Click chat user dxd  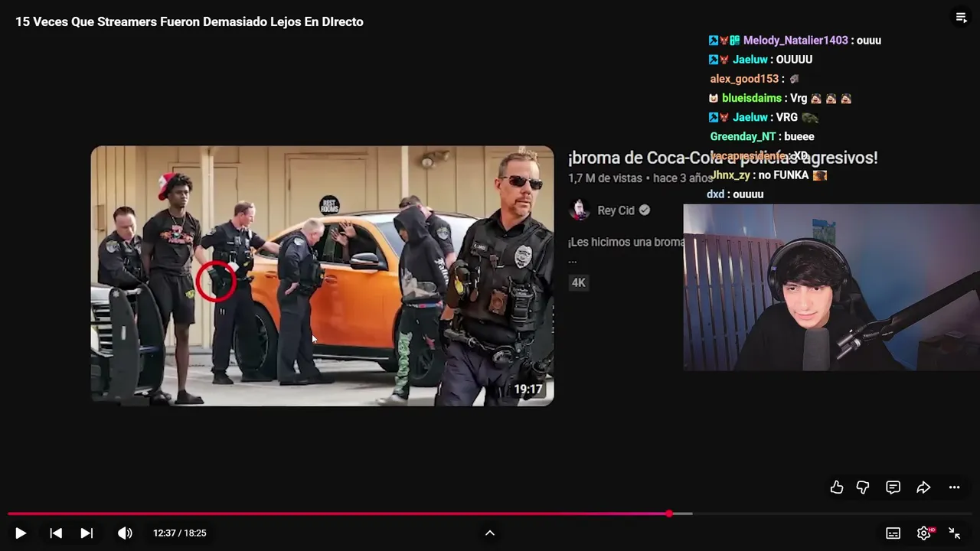pos(715,194)
